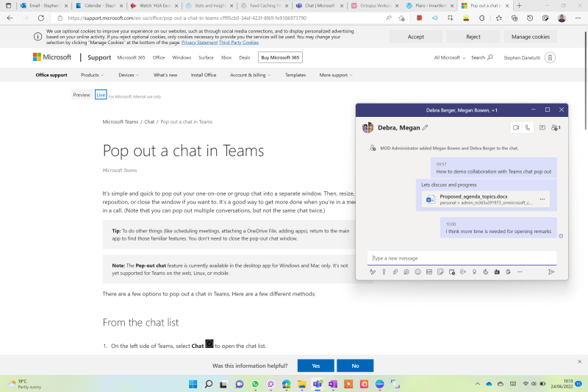This screenshot has width=588, height=392.
Task: Click the Buy Microsoft 365 button
Action: pyautogui.click(x=279, y=57)
